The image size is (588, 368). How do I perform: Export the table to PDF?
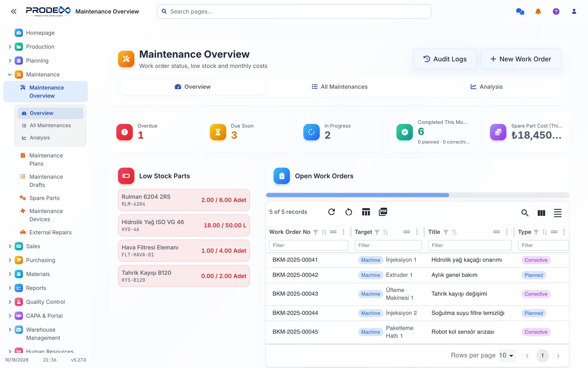[383, 212]
